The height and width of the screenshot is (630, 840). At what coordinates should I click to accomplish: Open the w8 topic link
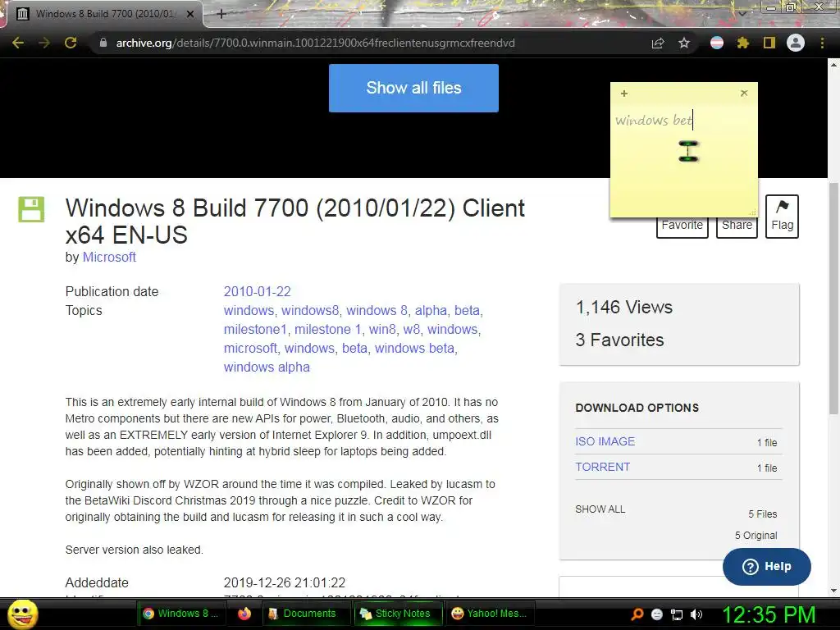point(412,330)
